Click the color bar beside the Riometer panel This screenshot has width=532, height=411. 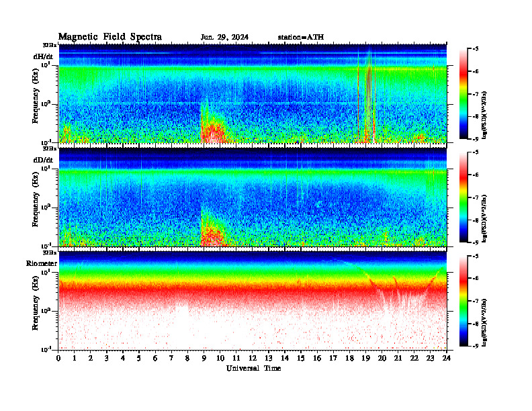point(463,301)
